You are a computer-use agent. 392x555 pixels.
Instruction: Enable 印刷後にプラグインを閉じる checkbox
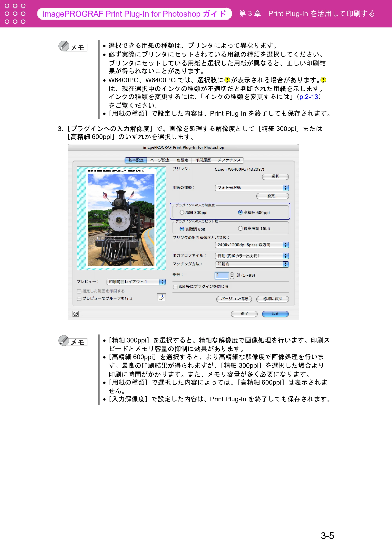point(175,287)
